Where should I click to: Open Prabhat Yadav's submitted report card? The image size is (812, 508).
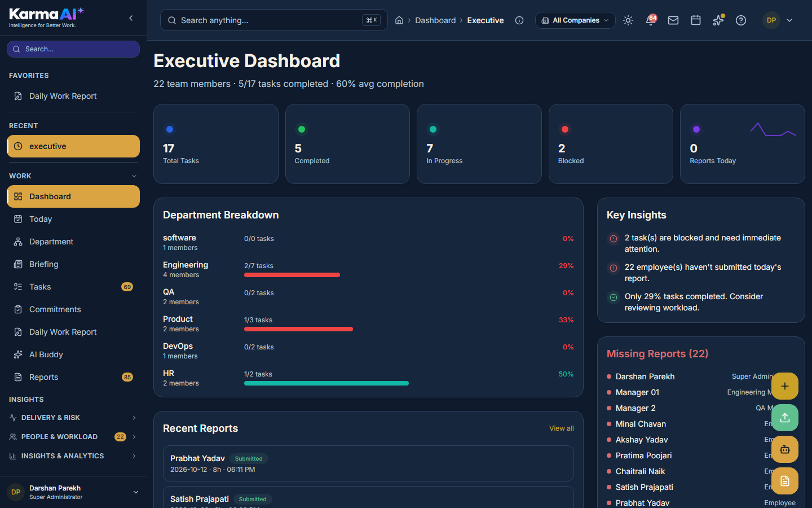[368, 463]
